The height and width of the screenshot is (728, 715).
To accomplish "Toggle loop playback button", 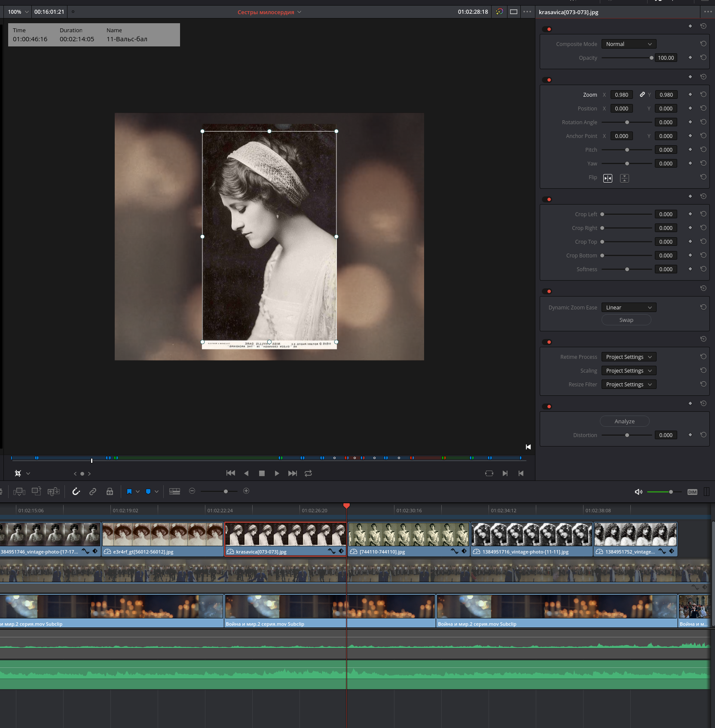I will click(308, 473).
